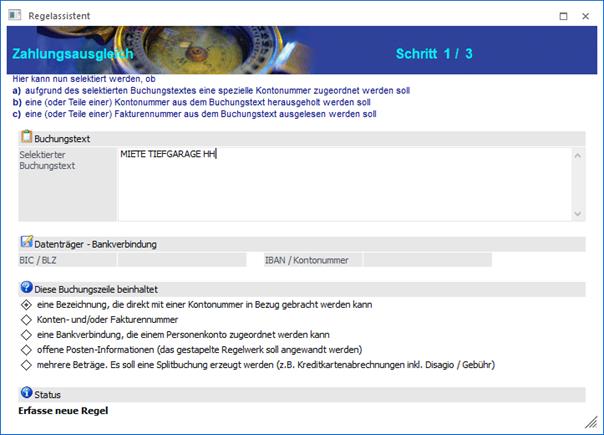Screen dimensions: 604x435
Task: Select option for Bezeichnung linked to Kontonummer
Action: pos(26,303)
